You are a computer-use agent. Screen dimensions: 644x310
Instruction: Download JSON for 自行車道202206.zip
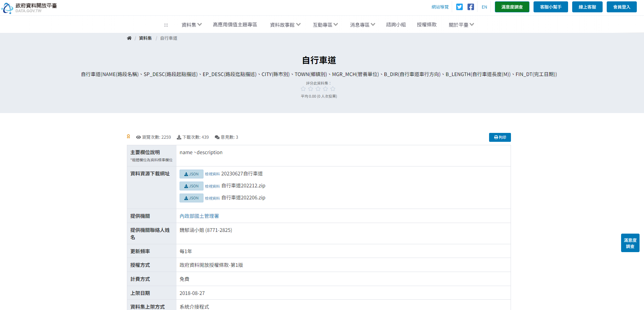click(192, 198)
